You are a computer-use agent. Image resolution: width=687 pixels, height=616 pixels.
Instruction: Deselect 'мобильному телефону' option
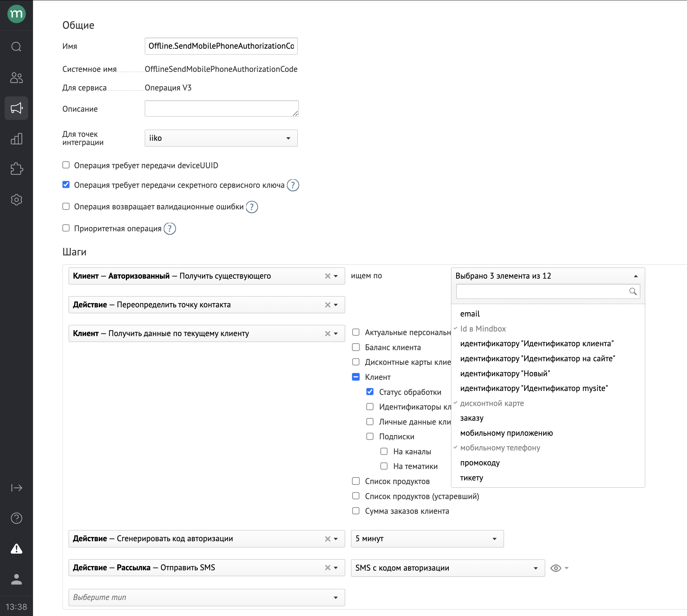coord(548,448)
